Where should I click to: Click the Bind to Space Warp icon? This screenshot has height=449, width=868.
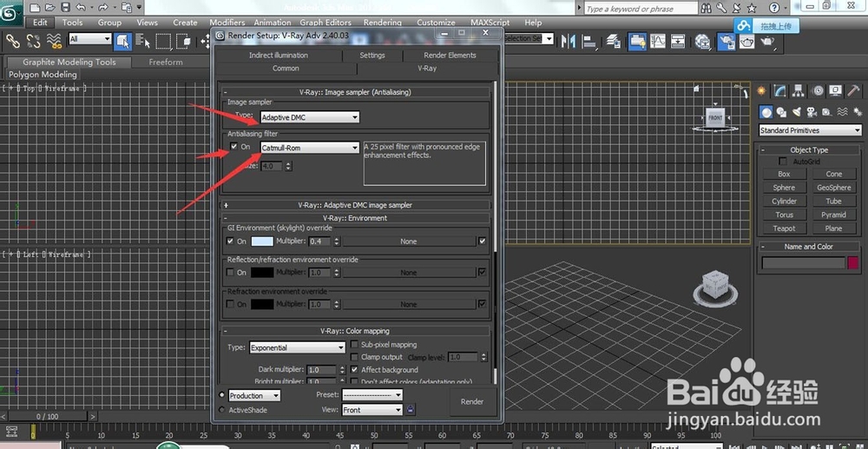pos(54,41)
